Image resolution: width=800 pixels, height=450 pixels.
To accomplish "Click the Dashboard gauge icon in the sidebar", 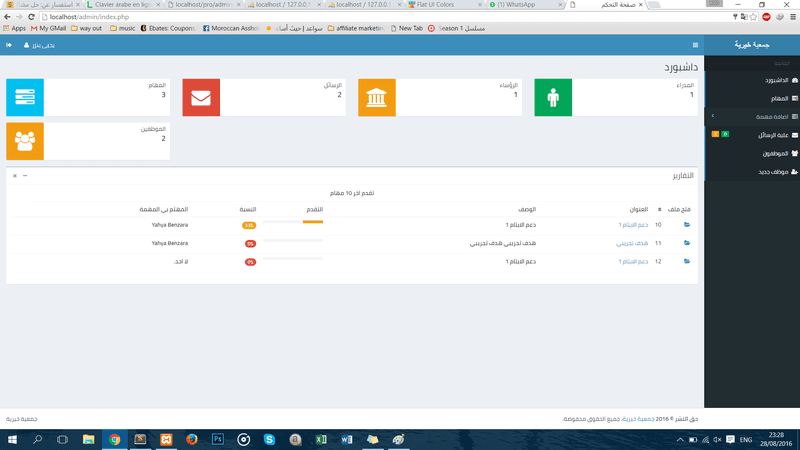I will [x=794, y=80].
